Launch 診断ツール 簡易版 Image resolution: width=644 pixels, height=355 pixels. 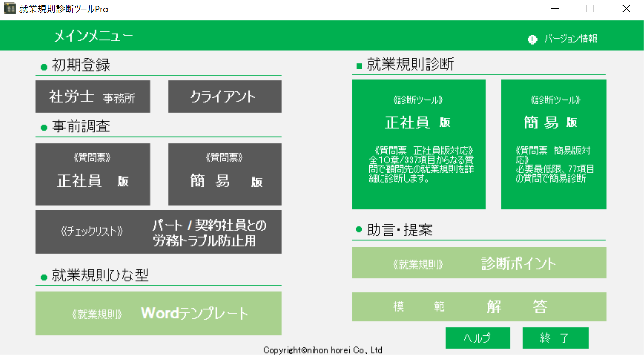pyautogui.click(x=553, y=144)
